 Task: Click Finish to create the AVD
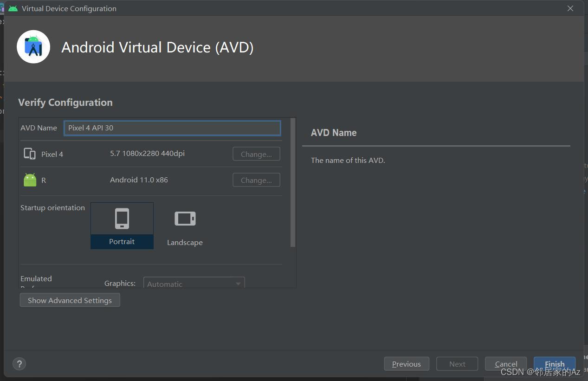click(555, 364)
